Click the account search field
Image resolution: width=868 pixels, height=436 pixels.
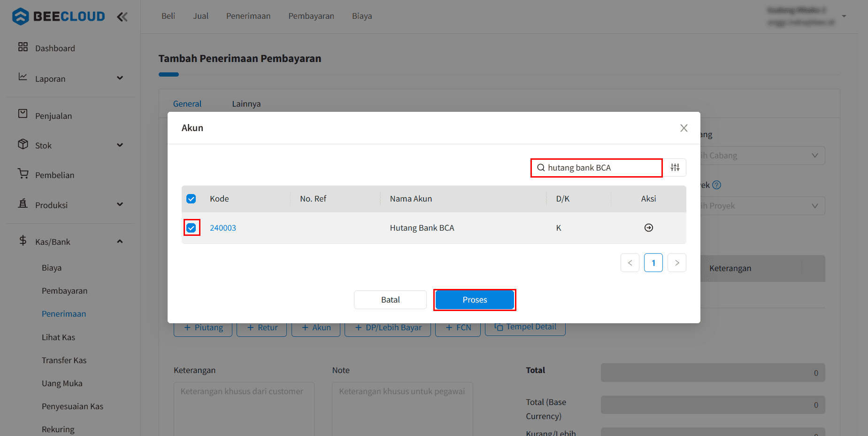point(601,168)
